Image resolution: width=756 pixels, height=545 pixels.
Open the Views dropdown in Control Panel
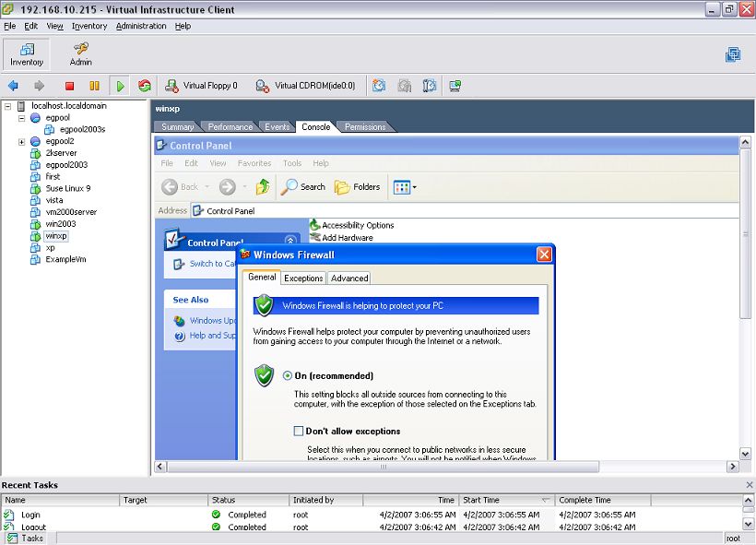(405, 186)
